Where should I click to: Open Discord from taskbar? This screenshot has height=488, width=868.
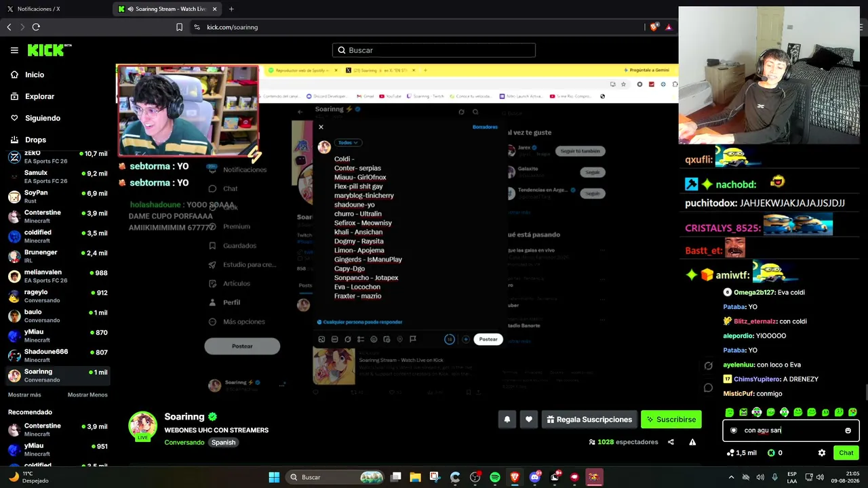pyautogui.click(x=535, y=477)
